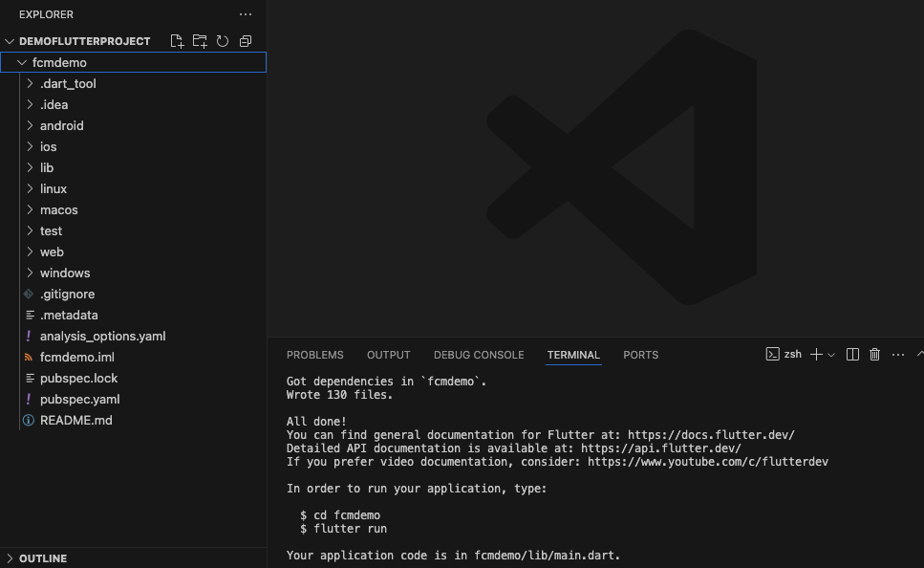Expand the lib folder

(x=47, y=167)
